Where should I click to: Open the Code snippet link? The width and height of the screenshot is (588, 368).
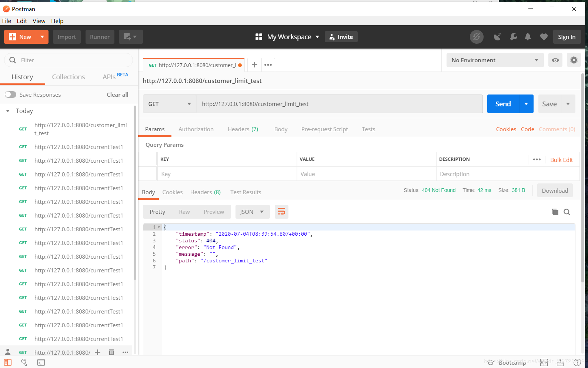pyautogui.click(x=527, y=129)
